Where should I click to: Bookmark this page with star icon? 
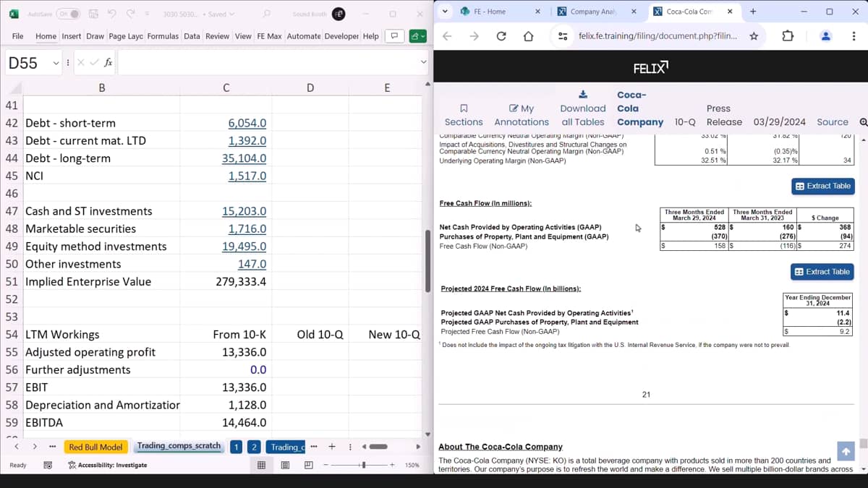[x=754, y=36]
